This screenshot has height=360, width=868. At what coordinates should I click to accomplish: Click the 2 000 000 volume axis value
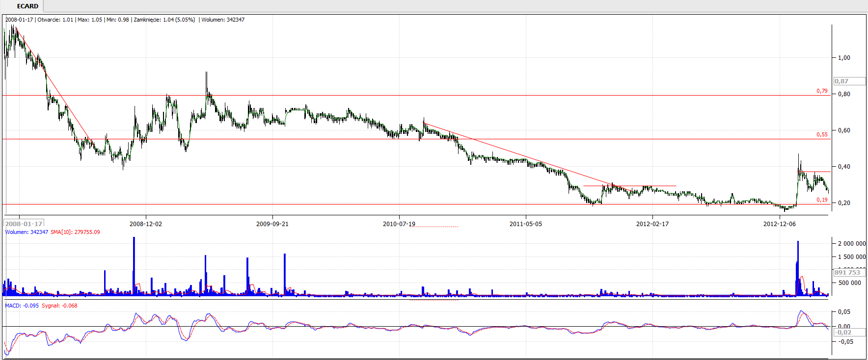pos(852,244)
